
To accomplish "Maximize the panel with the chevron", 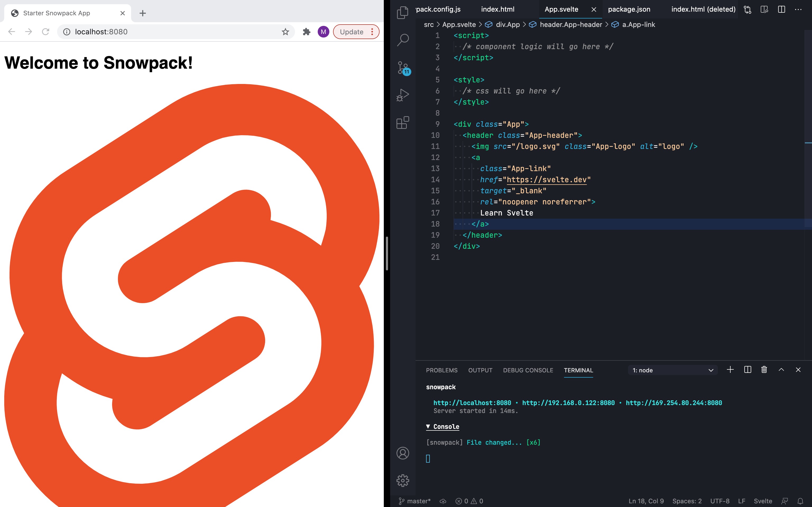I will 781,369.
